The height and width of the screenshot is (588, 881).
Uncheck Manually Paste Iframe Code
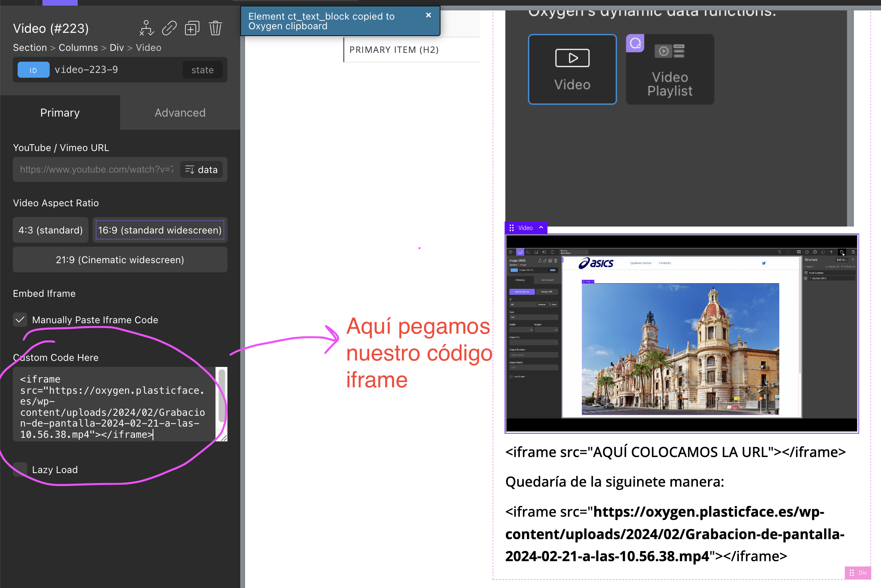tap(20, 320)
